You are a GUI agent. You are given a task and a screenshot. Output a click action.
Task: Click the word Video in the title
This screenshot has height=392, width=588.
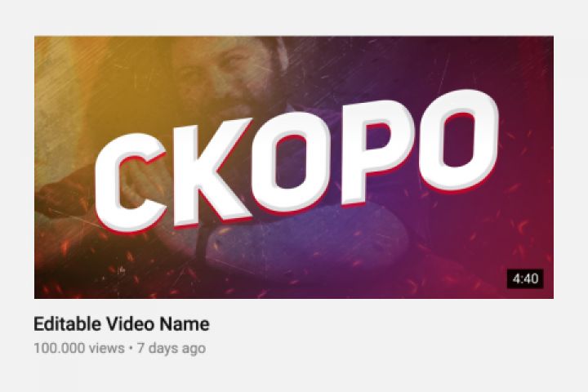(130, 324)
